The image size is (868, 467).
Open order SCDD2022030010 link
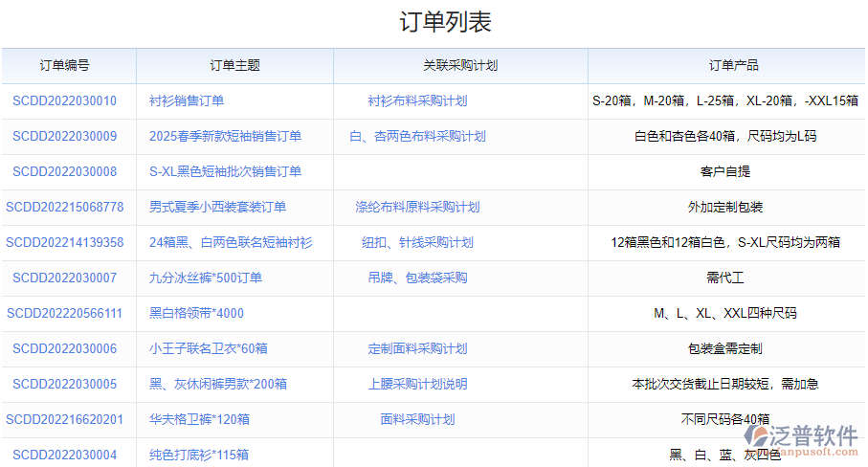pos(64,100)
